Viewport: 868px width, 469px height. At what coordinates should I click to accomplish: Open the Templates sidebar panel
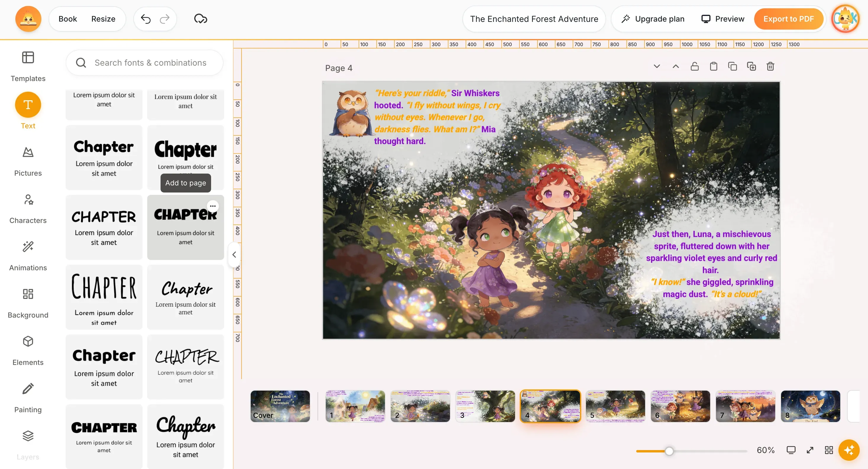28,66
